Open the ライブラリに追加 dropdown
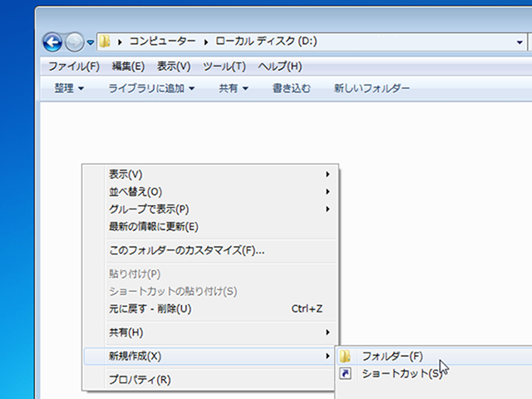Screen dimensions: 532x399 point(151,89)
